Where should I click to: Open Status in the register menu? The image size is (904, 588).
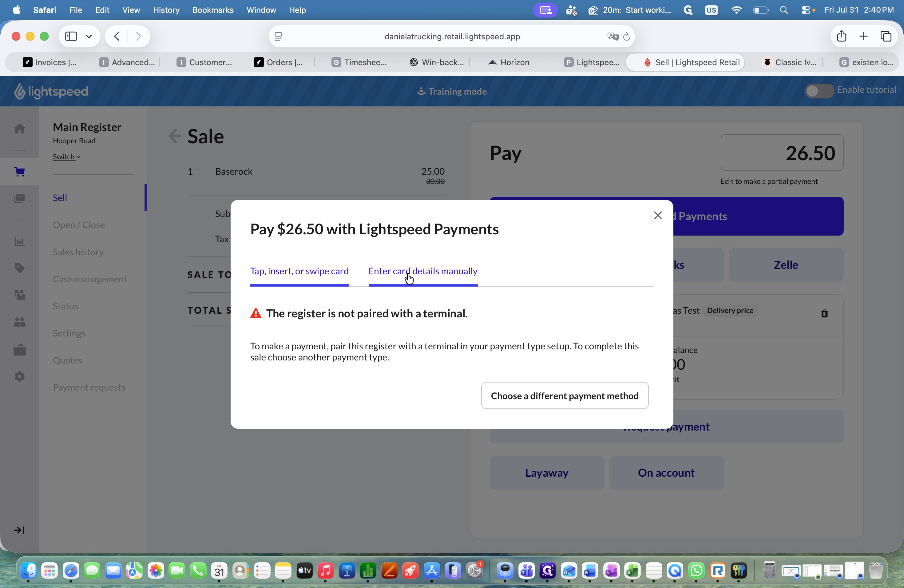(x=65, y=306)
